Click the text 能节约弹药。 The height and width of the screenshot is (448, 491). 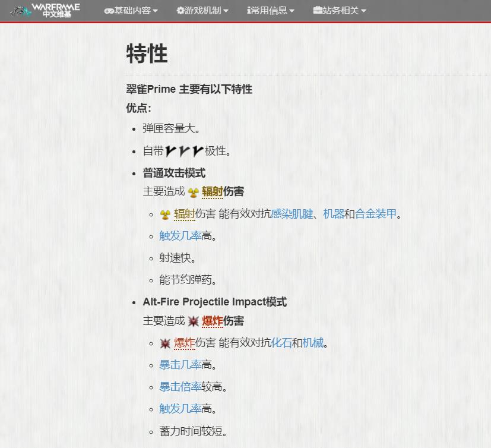[x=188, y=280]
